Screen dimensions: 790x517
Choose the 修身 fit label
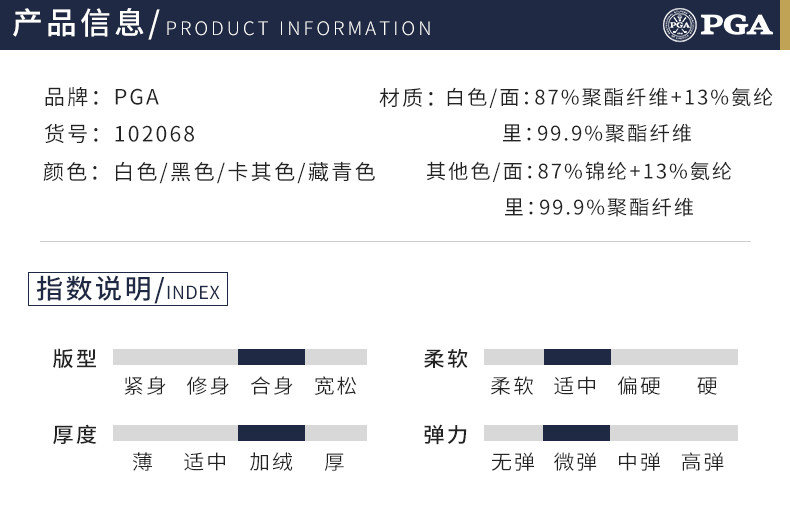point(208,386)
